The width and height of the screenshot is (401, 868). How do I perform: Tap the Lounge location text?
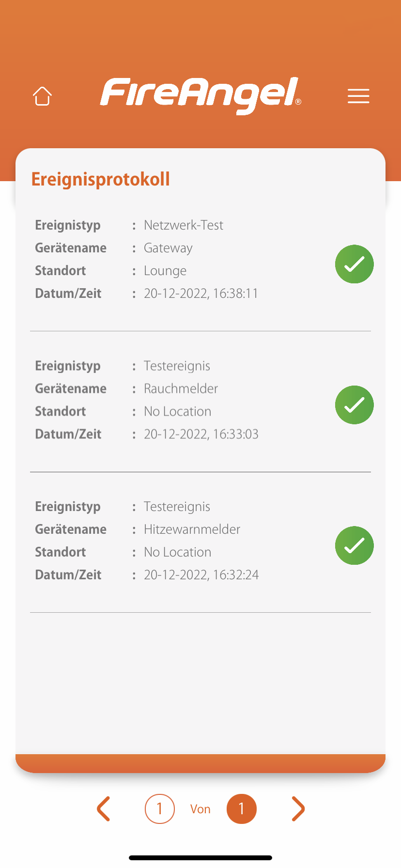[x=165, y=271]
